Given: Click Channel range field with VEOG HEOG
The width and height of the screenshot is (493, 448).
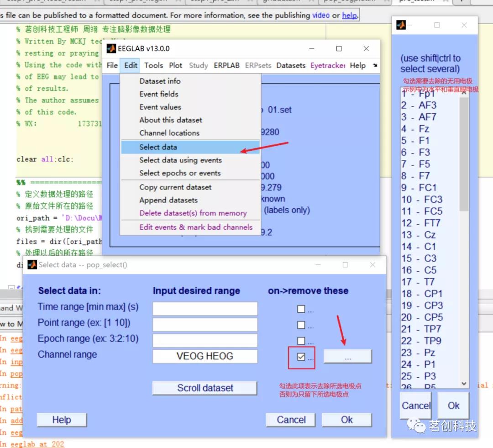Looking at the screenshot, I should pos(205,356).
